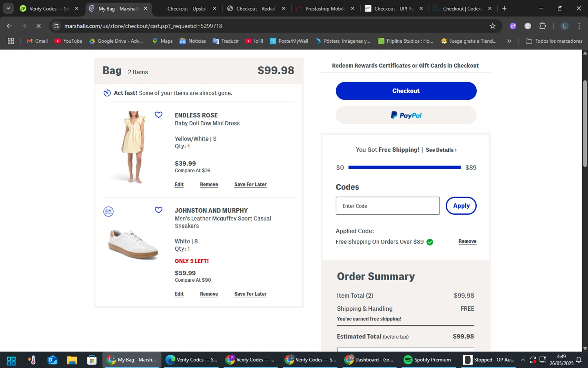
Task: Open the purple extension icon in toolbar
Action: [x=513, y=26]
